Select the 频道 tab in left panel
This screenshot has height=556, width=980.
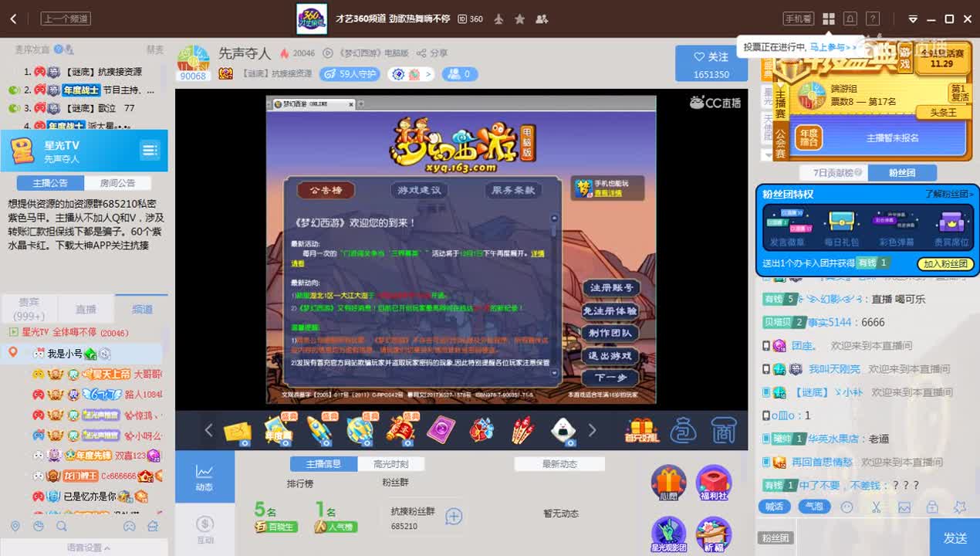pos(142,309)
